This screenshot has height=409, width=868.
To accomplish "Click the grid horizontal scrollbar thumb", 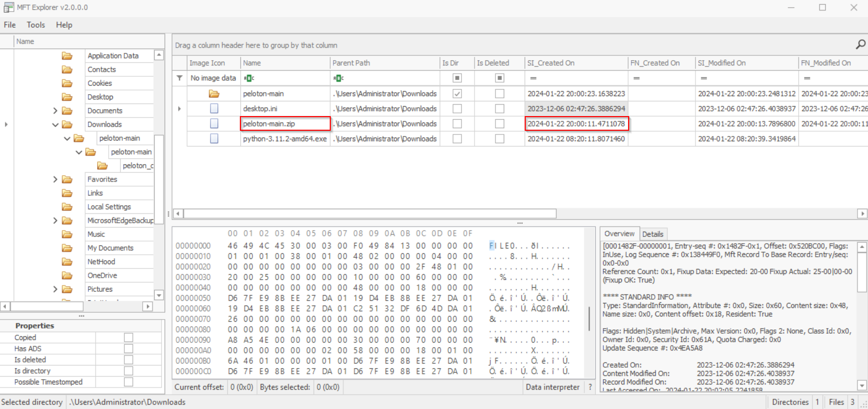I will tap(369, 213).
